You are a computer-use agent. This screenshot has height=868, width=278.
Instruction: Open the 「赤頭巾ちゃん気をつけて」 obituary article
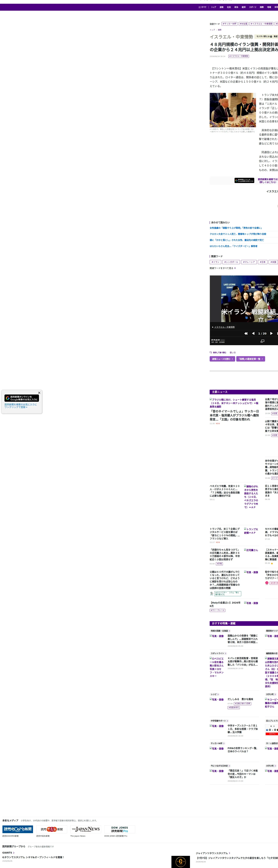[225, 554]
